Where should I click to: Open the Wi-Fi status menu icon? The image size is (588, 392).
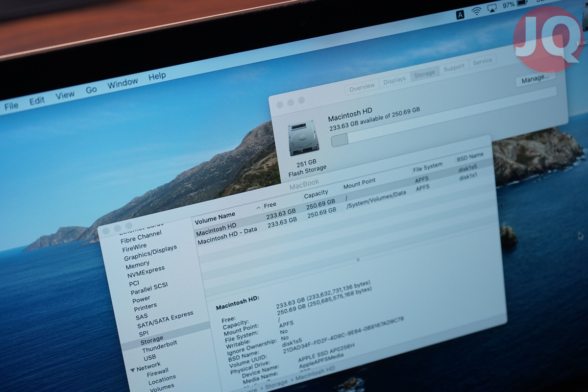[x=476, y=11]
